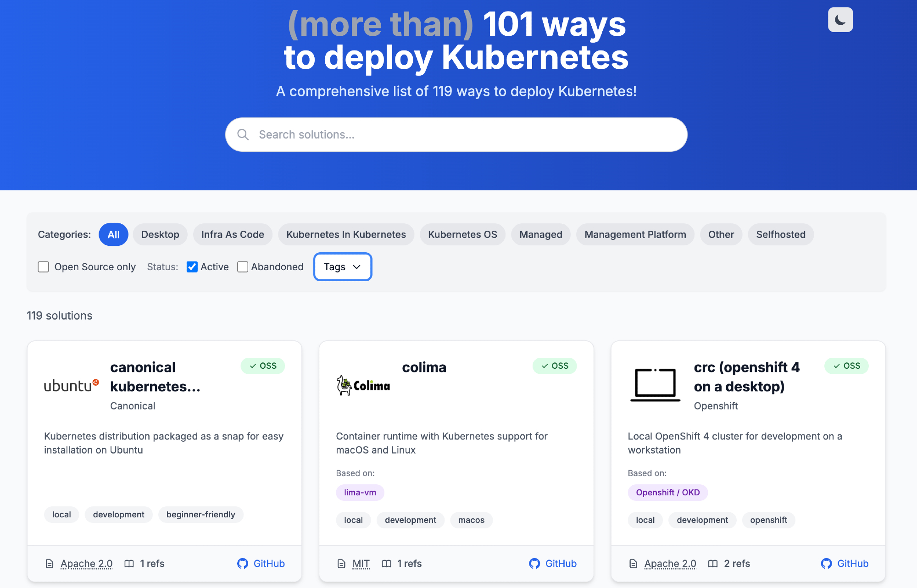
Task: Click the laptop icon on the crc card
Action: 655,385
